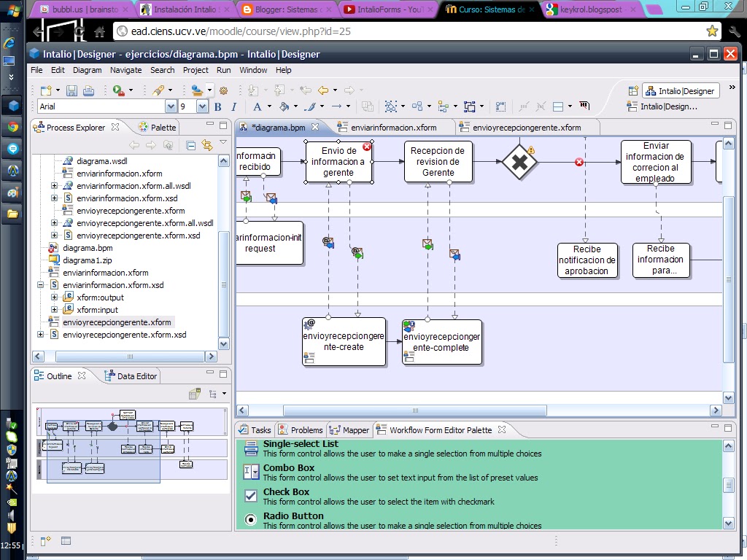Collapse enviarinformacion.xform.xsd root node
The width and height of the screenshot is (747, 560).
coord(41,285)
